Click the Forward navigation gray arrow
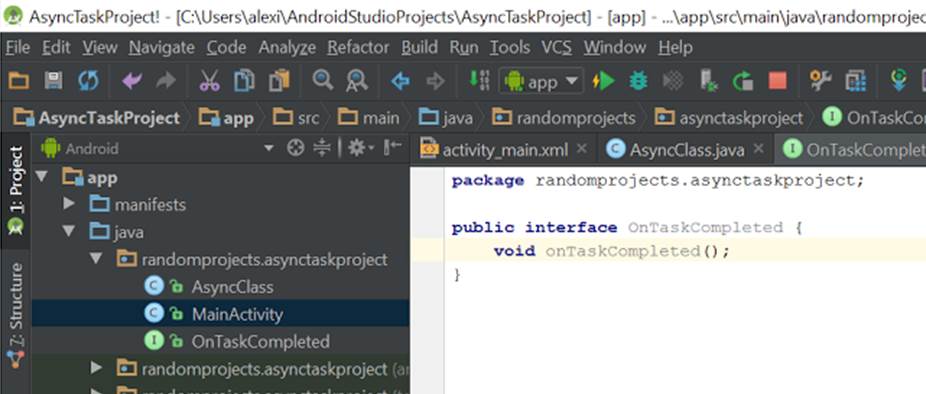926x394 pixels. 435,81
